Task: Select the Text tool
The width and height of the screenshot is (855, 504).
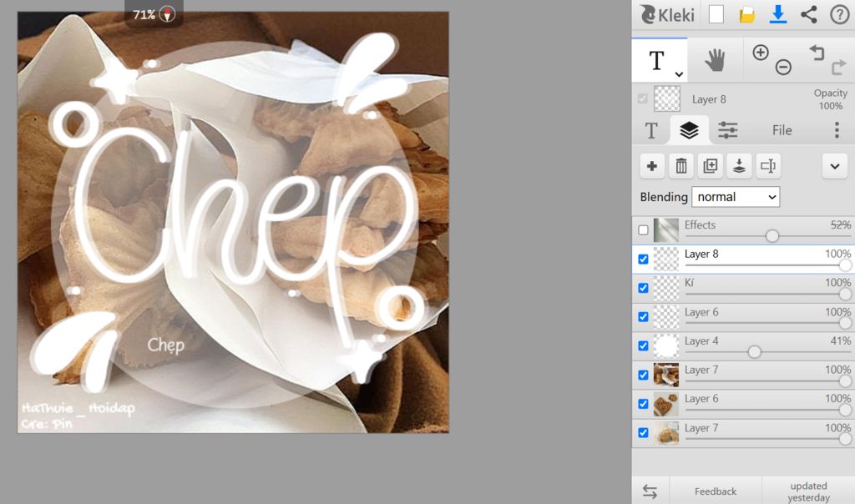Action: (x=656, y=60)
